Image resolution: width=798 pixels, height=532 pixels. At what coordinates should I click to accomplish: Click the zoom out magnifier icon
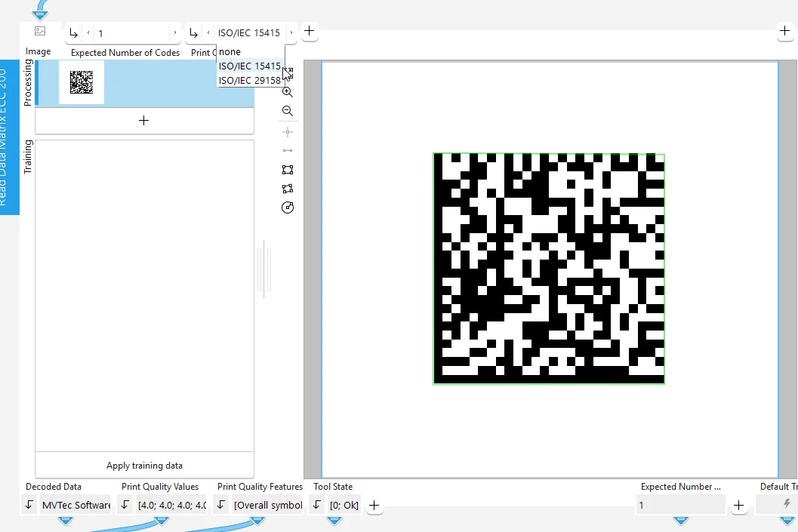coord(287,111)
